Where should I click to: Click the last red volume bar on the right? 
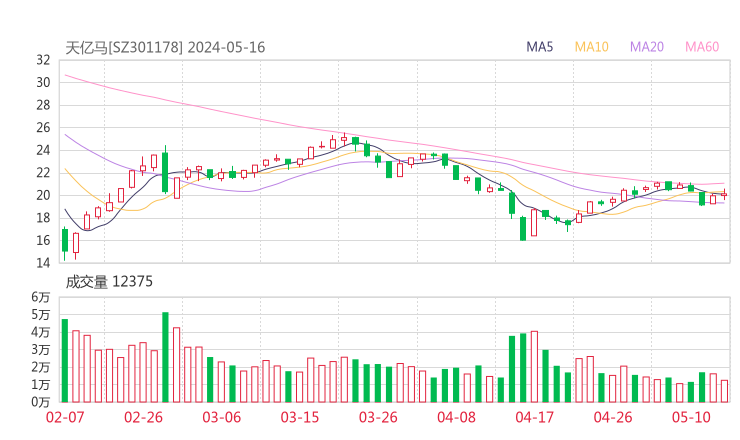(724, 391)
